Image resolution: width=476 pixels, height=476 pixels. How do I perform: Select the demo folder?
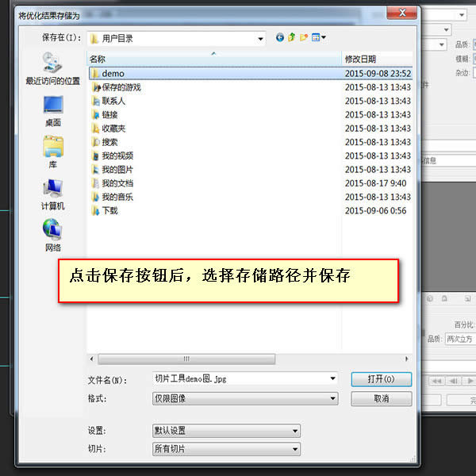(113, 74)
